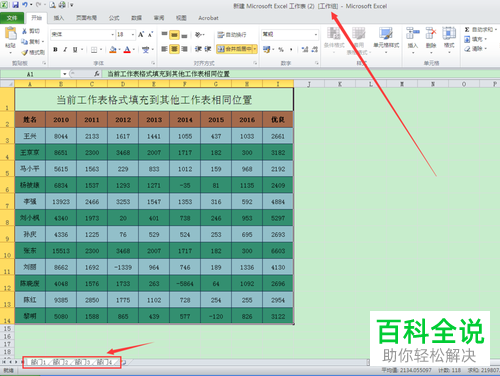Decrease decimal places
The height and width of the screenshot is (376, 500).
pyautogui.click(x=315, y=50)
